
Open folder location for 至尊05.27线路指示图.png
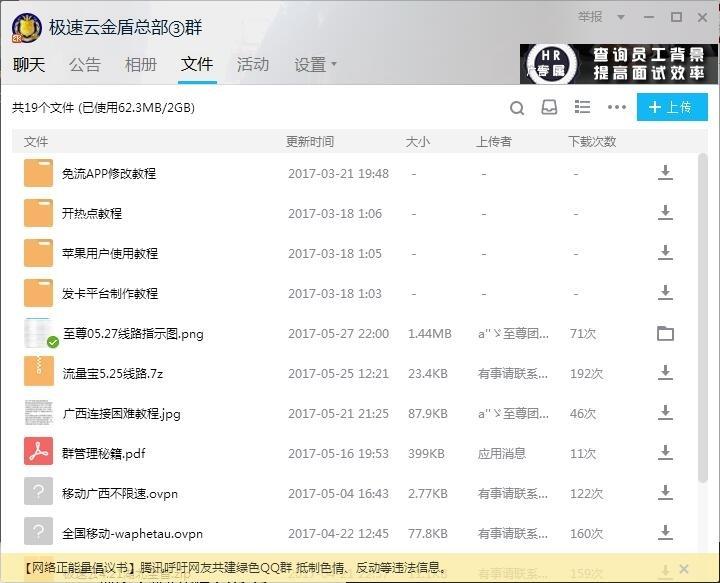[665, 333]
